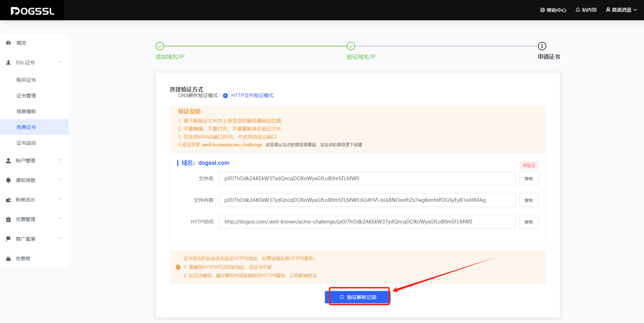This screenshot has width=644, height=323.
Task: Click the 文件内容 input field
Action: [x=367, y=200]
